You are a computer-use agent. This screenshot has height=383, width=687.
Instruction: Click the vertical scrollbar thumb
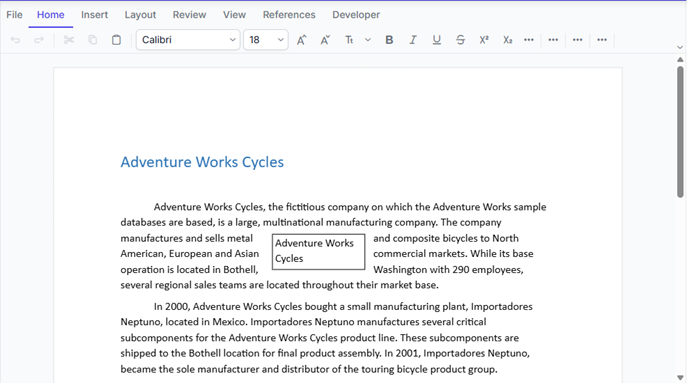point(680,131)
